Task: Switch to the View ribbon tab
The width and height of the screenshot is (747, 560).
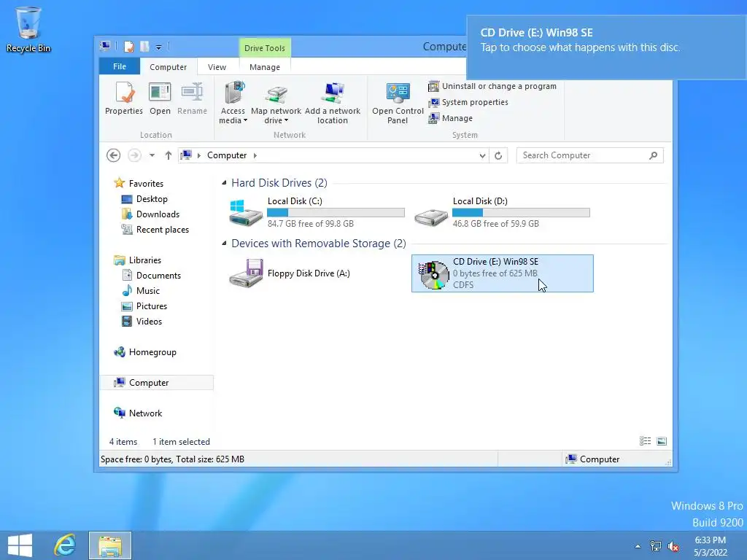Action: pos(217,67)
